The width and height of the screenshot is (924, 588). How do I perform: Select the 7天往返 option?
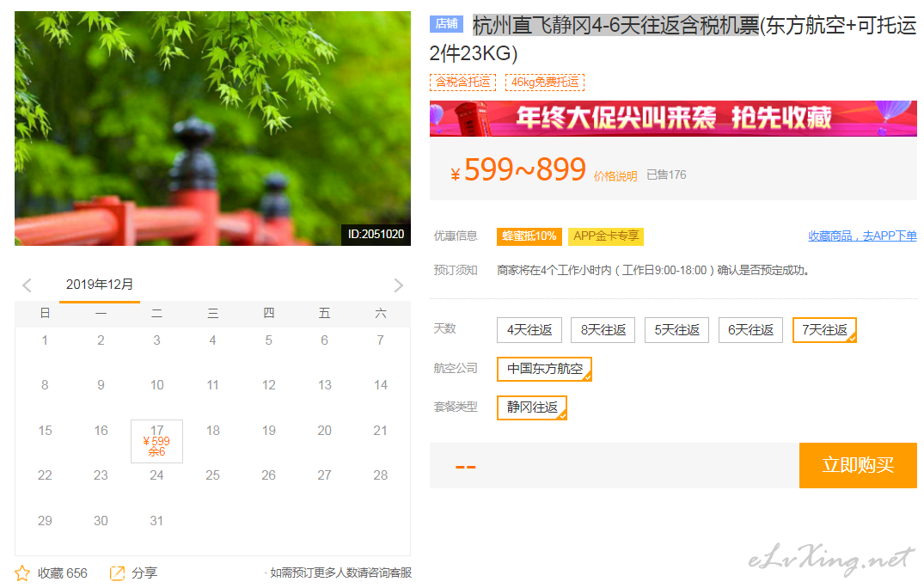pyautogui.click(x=824, y=330)
